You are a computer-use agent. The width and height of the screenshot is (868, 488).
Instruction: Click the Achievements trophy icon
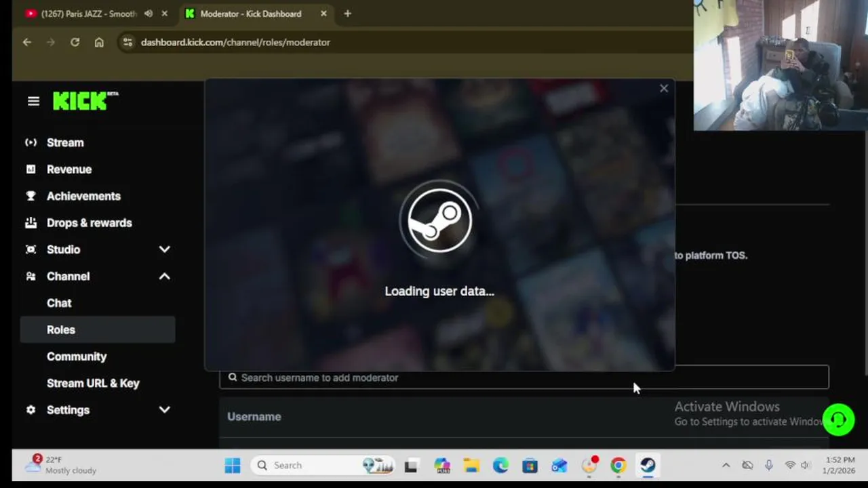(x=31, y=196)
